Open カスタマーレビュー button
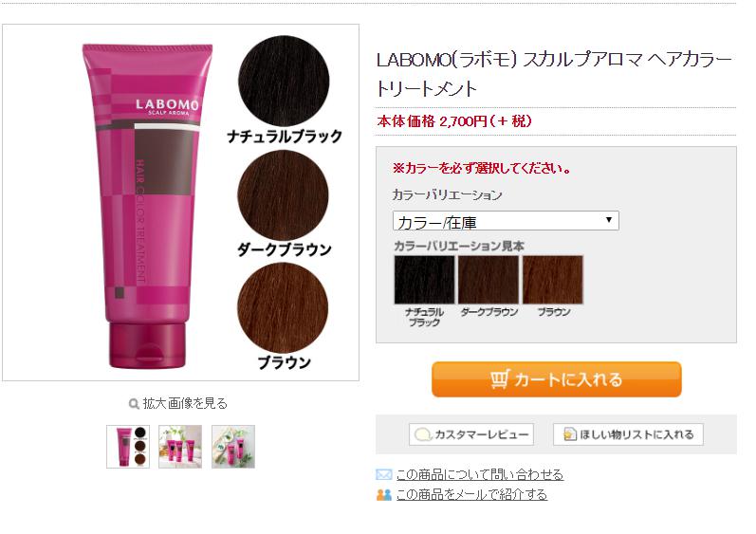 pos(471,434)
